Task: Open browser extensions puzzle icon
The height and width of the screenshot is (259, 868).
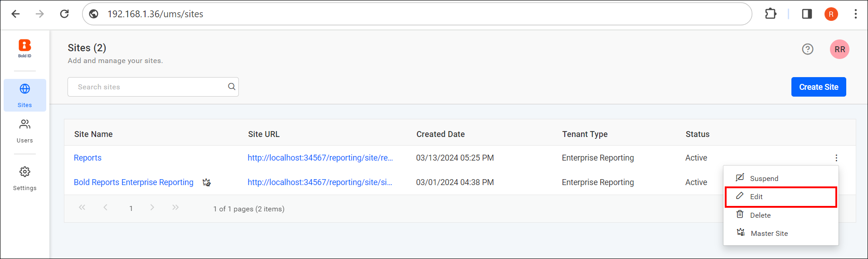Action: [x=771, y=14]
